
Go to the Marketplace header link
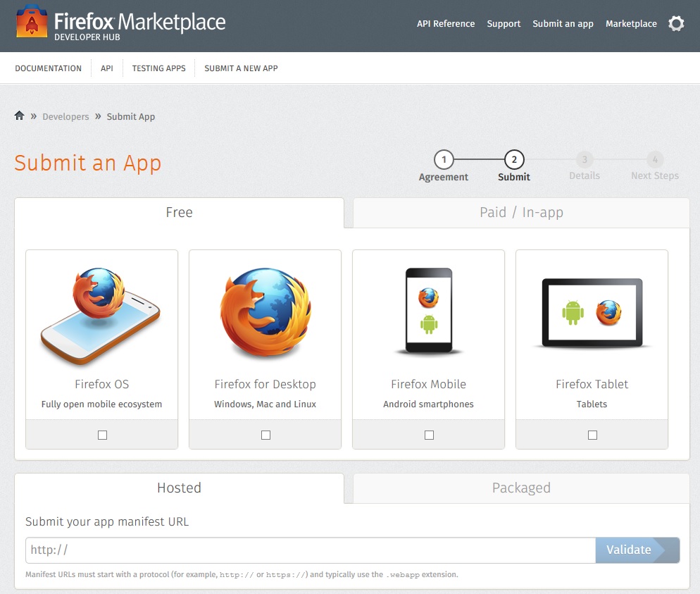[631, 24]
